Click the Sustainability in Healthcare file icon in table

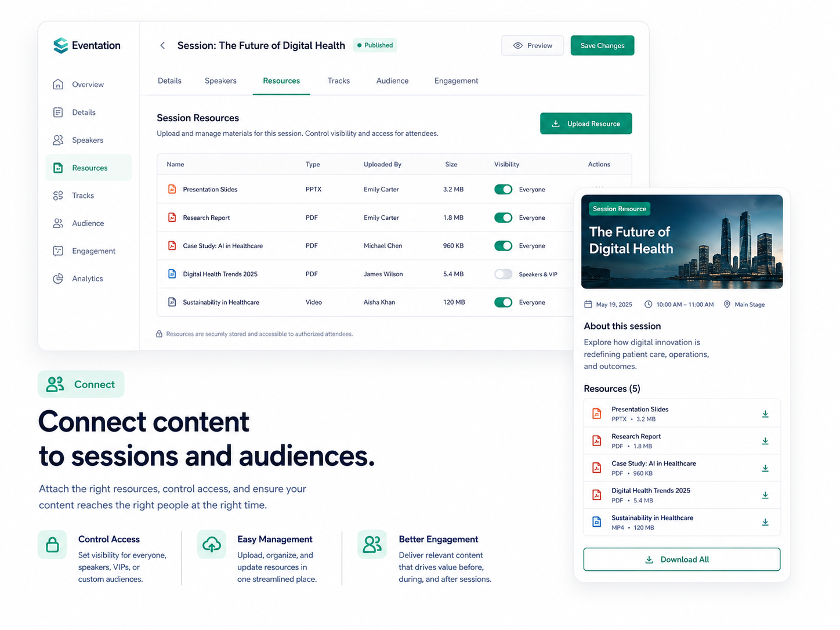(x=172, y=302)
